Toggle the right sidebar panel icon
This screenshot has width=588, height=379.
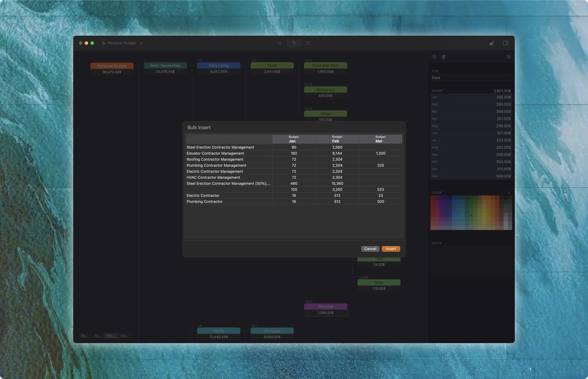(506, 43)
